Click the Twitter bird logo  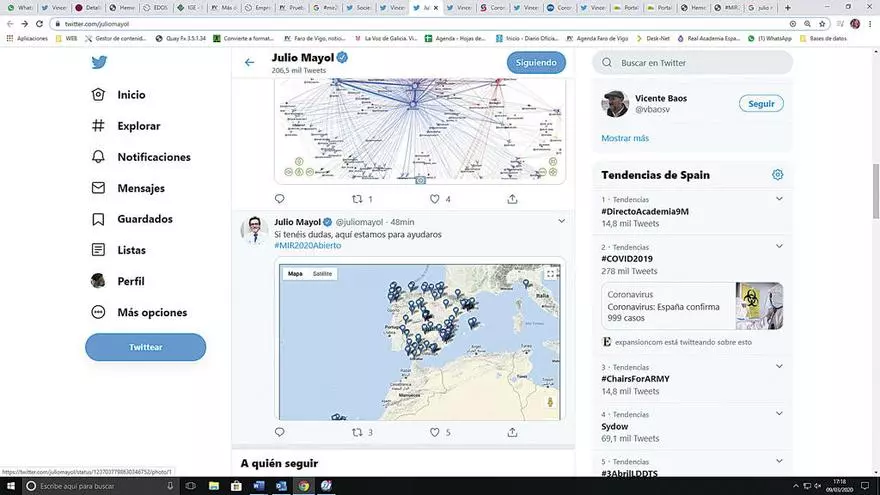99,62
